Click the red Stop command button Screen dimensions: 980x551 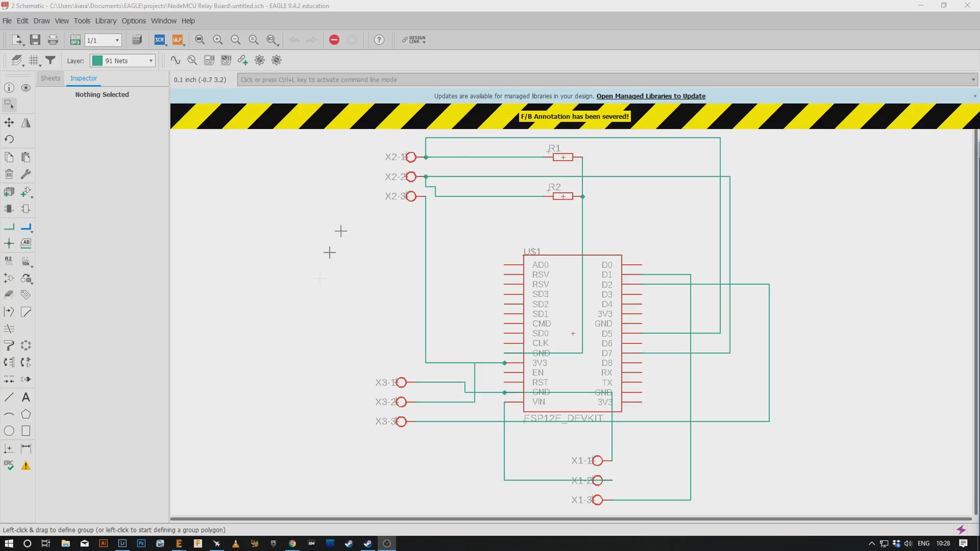(334, 40)
